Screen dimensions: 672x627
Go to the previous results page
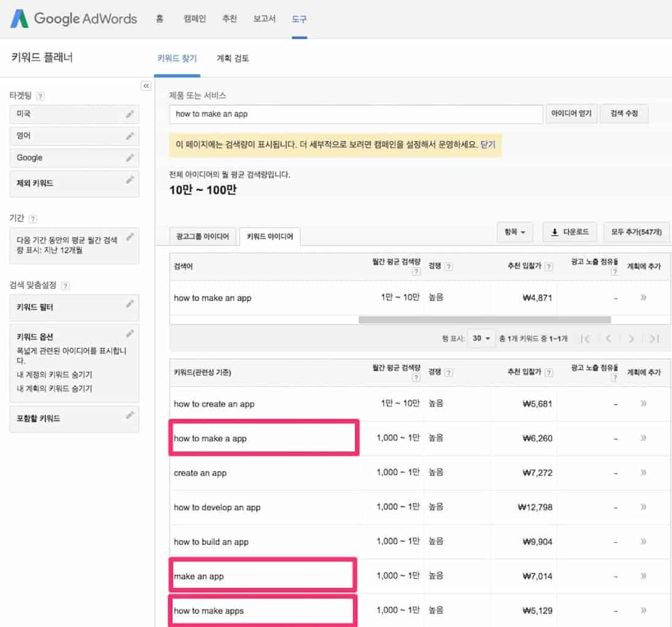coord(608,339)
